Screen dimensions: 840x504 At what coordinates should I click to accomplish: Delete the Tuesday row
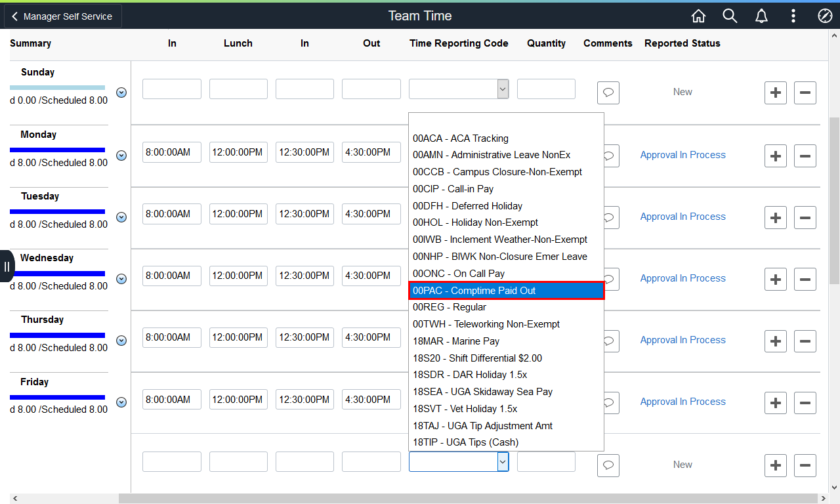click(x=805, y=218)
